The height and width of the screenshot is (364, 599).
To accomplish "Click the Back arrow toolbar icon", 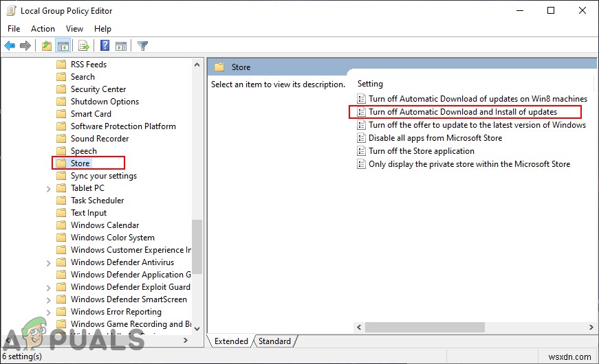I will [x=10, y=46].
